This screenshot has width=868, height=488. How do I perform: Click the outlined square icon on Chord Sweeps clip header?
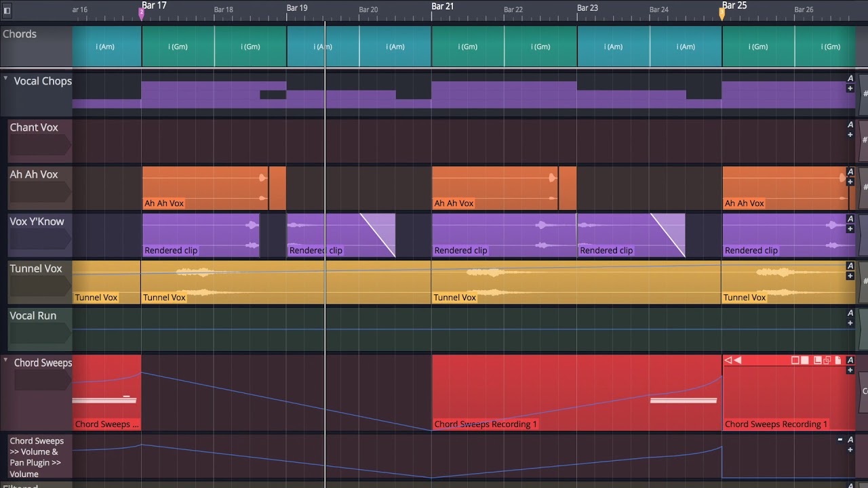[x=795, y=361]
